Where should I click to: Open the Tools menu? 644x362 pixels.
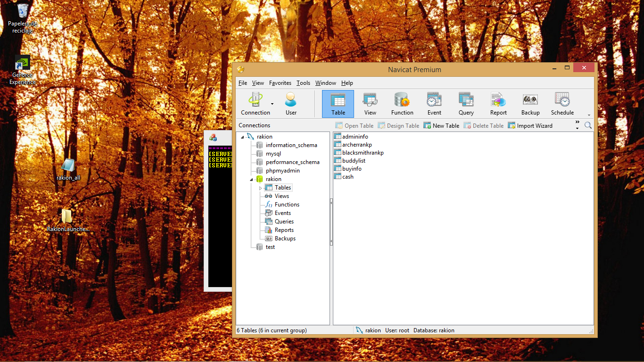pyautogui.click(x=303, y=83)
